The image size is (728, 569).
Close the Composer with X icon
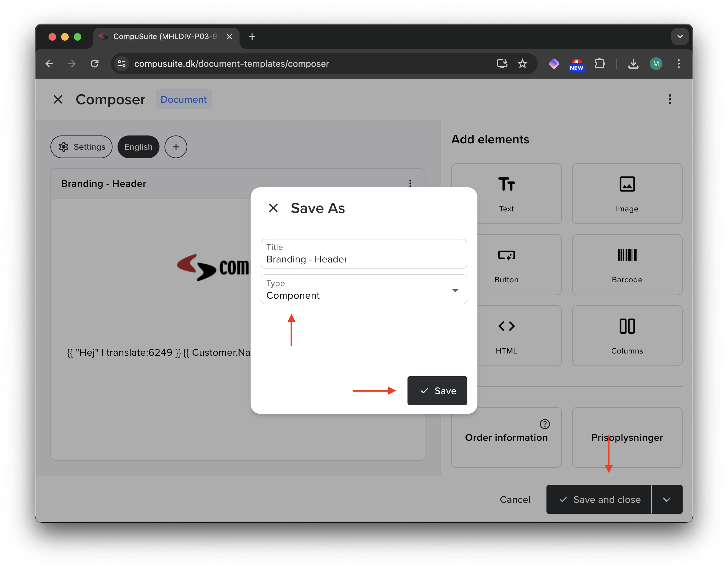58,99
